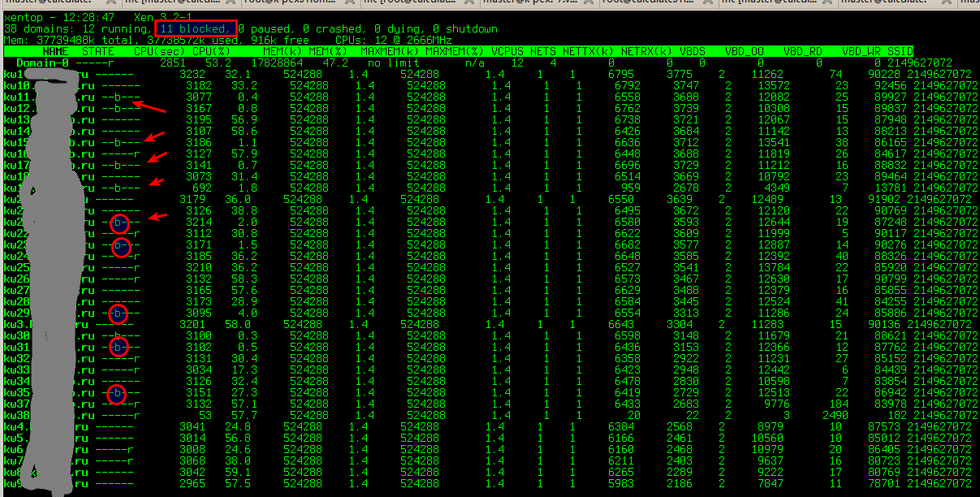Click the STATE column header
Viewport: 980px width, 497px height.
click(x=97, y=51)
